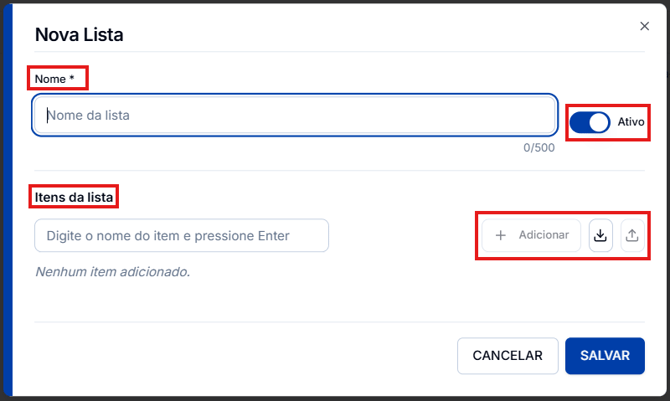670x401 pixels.
Task: Toggle the Ativo switch off
Action: [590, 122]
